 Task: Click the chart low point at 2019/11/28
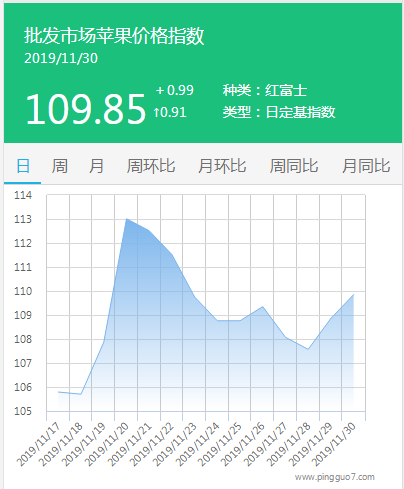coord(308,349)
